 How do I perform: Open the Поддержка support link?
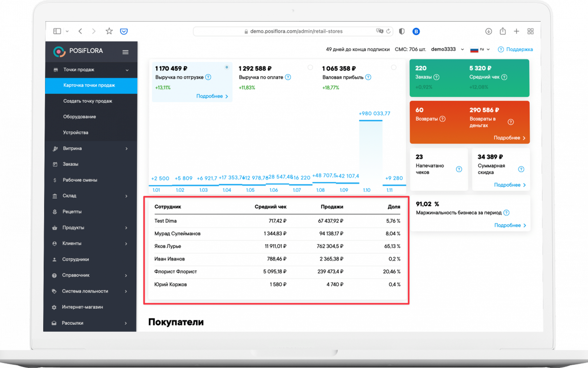pyautogui.click(x=515, y=49)
